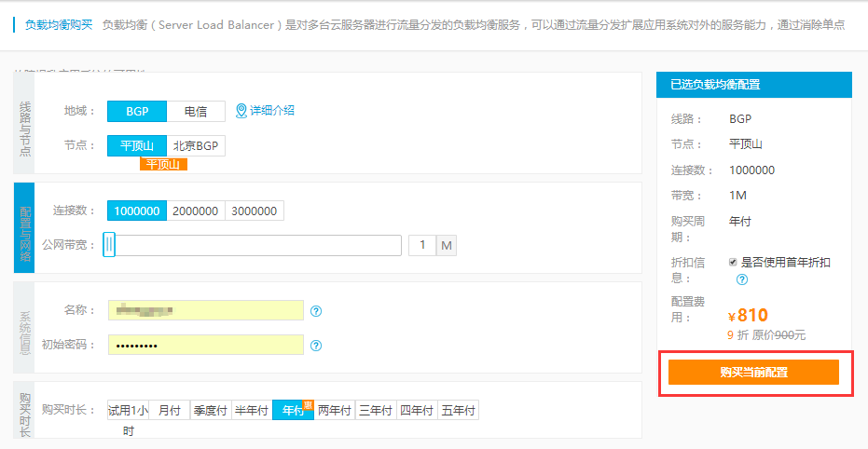Screen dimensions: 868x449
Task: Set connection count to 3000000
Action: coord(255,211)
